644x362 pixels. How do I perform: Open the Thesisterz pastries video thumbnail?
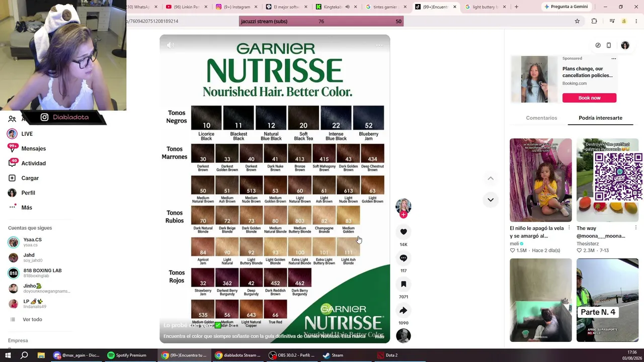607,180
